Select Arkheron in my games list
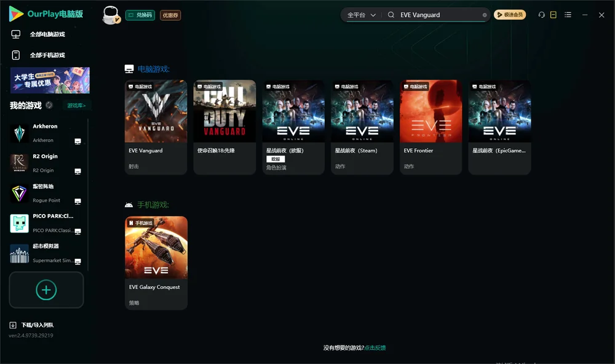The height and width of the screenshot is (364, 615). pyautogui.click(x=46, y=133)
